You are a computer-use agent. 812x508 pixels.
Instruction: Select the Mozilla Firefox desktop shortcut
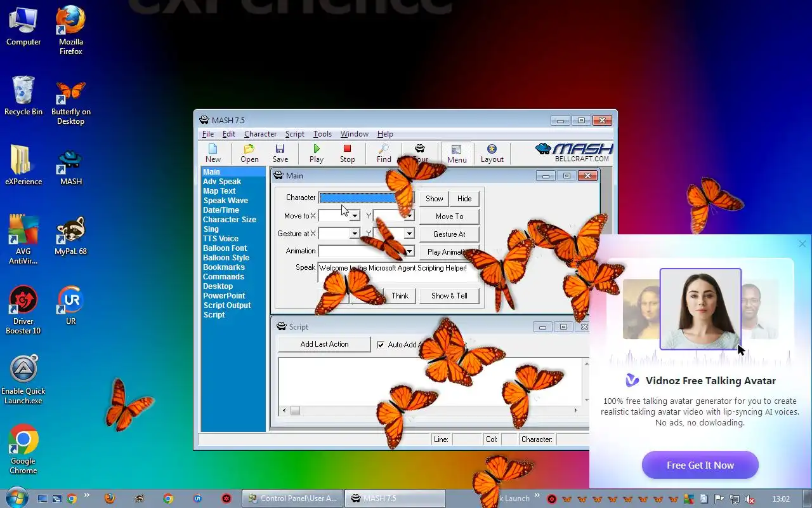coord(71,30)
